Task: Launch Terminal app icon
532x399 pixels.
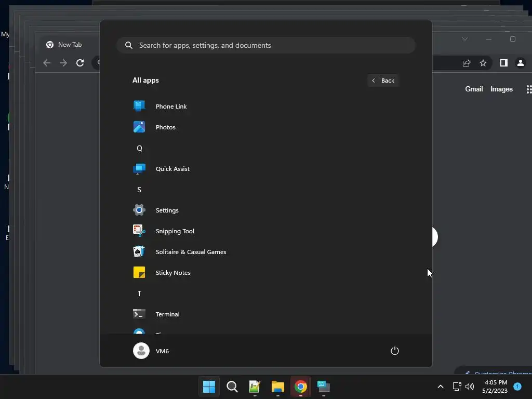Action: pos(139,314)
